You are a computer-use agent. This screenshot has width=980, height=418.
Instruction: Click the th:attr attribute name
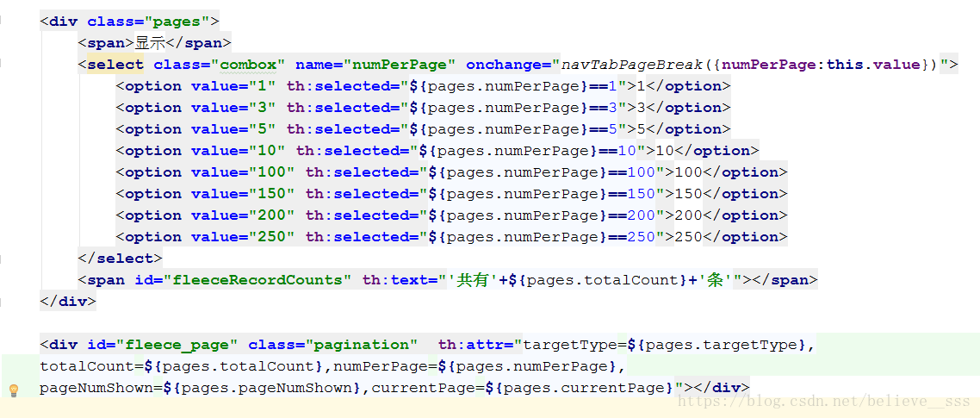475,345
